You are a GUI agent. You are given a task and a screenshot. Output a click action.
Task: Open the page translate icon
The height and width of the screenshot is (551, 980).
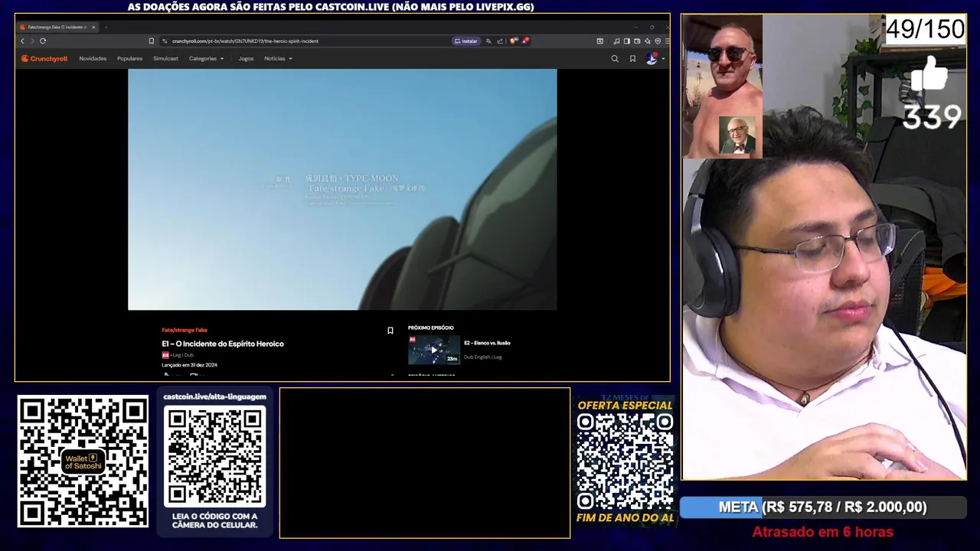(x=488, y=41)
